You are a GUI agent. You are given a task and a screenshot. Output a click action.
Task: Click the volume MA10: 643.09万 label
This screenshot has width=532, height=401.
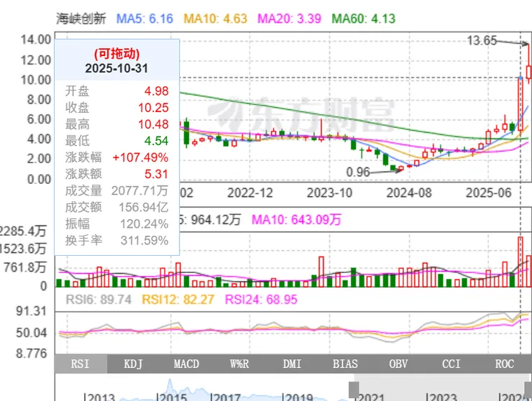tap(296, 220)
